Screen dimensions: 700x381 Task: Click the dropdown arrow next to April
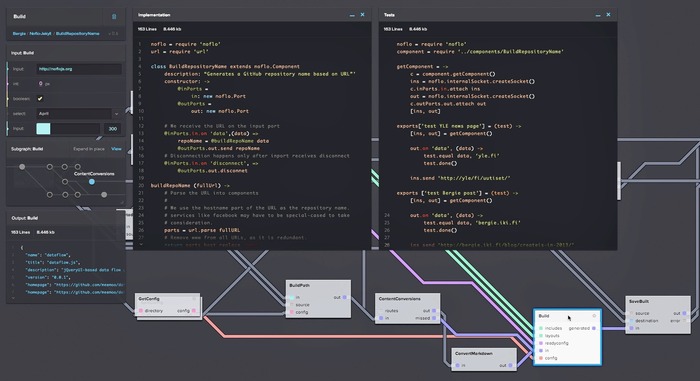coord(117,114)
